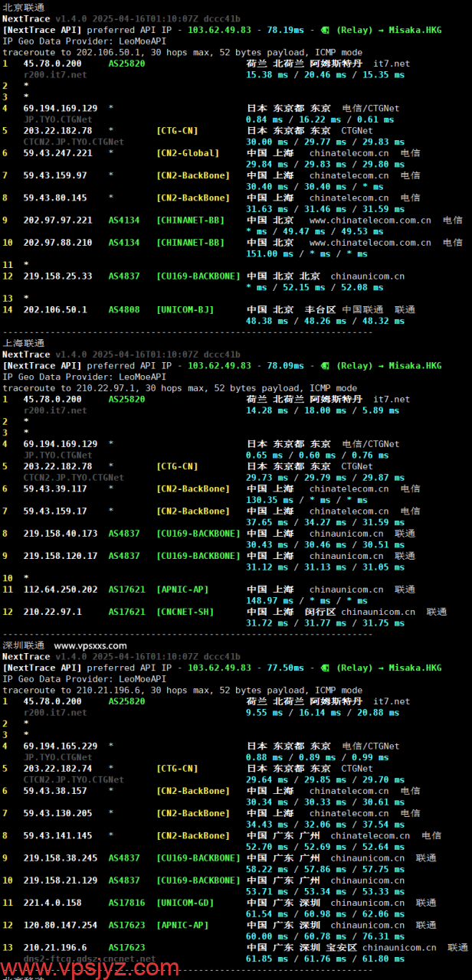Select hop IP 219.158.25.33

[58, 276]
